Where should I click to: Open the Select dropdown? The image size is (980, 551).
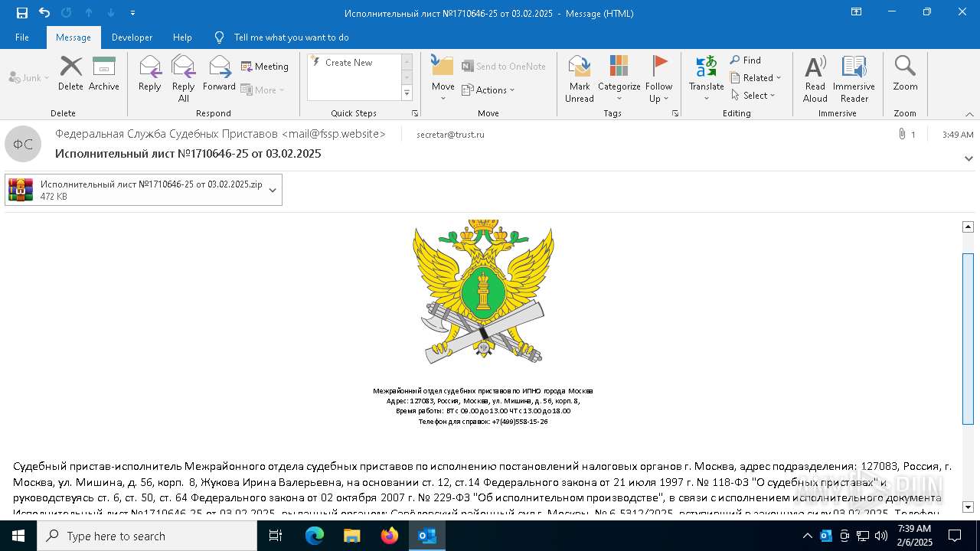(753, 95)
